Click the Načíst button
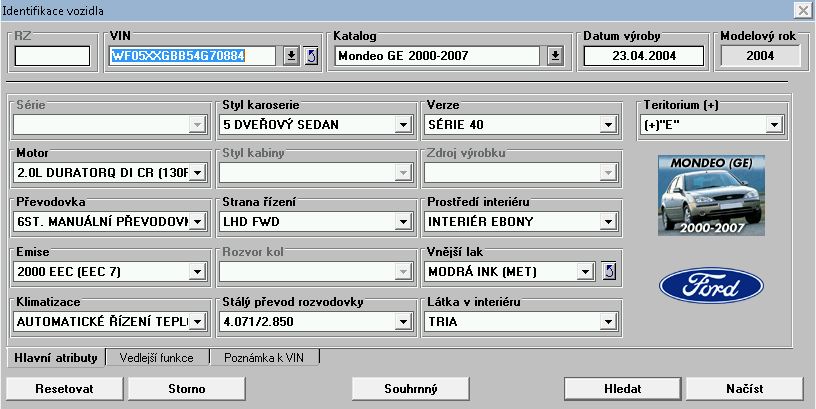816x409 pixels. tap(745, 387)
